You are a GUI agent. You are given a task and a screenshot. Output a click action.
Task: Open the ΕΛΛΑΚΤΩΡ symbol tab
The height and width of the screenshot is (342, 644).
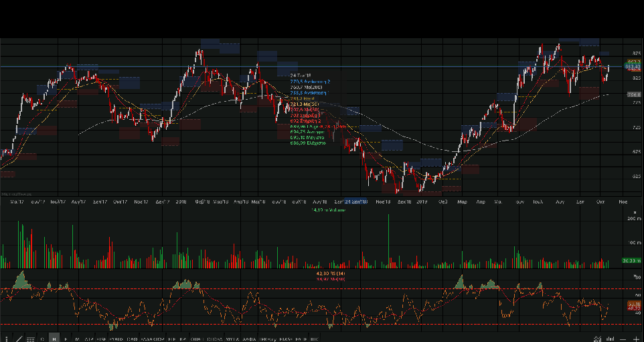(153, 339)
